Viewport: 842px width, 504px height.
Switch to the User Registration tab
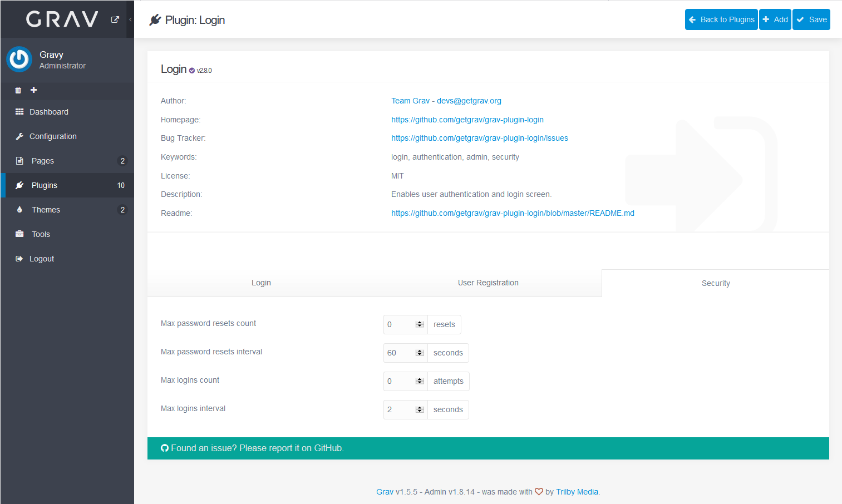(x=488, y=283)
